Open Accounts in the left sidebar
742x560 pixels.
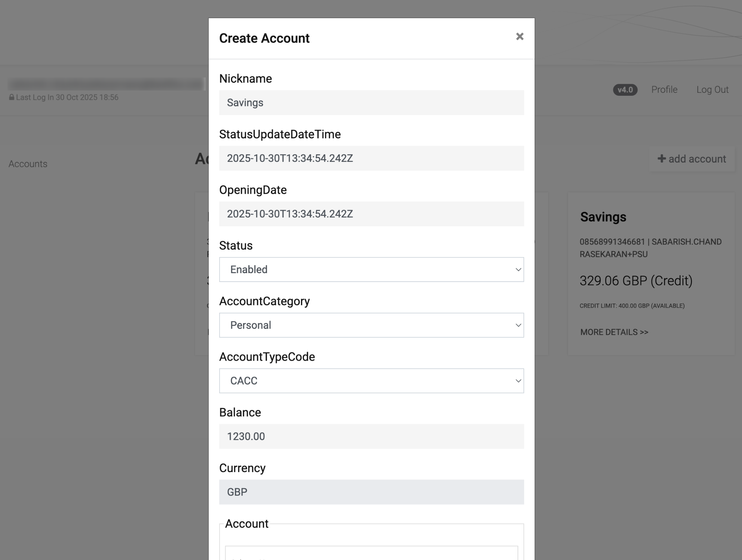click(28, 164)
